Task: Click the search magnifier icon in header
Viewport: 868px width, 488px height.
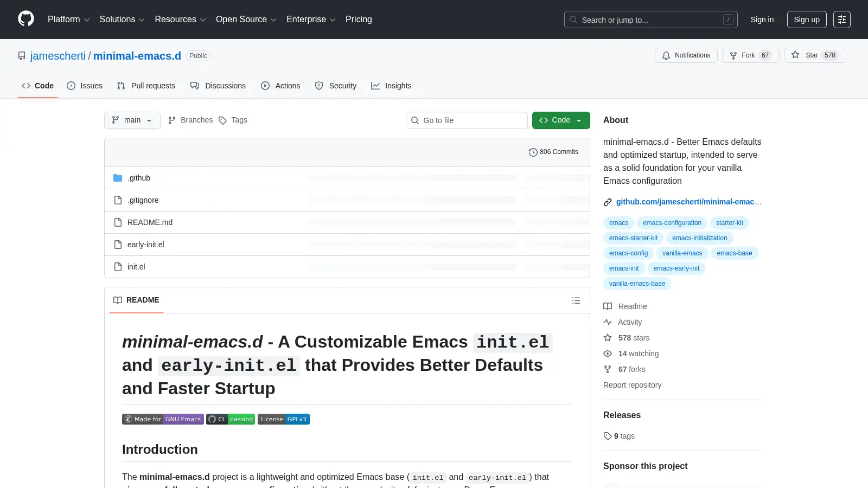Action: (573, 20)
